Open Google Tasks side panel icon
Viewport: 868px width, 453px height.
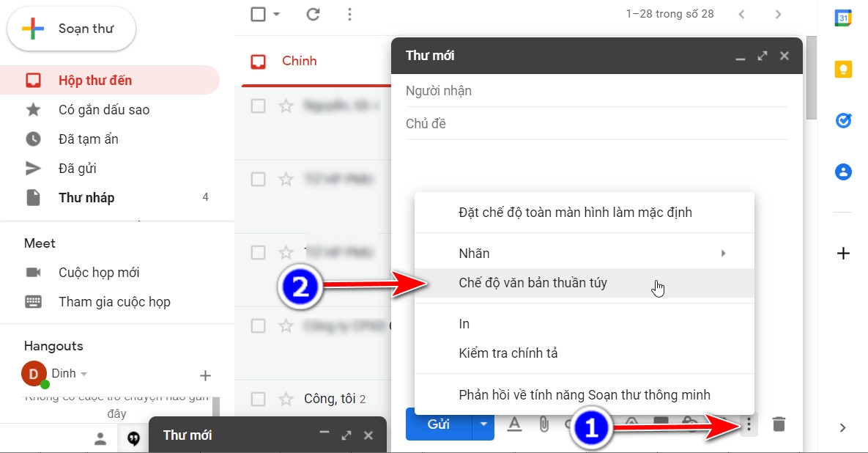(843, 120)
